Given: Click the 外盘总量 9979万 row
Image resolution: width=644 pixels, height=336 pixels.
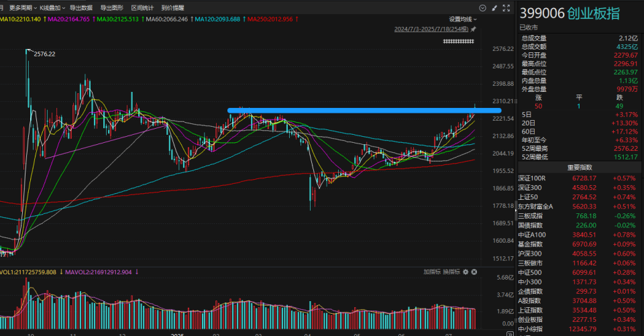Looking at the screenshot, I should [580, 89].
